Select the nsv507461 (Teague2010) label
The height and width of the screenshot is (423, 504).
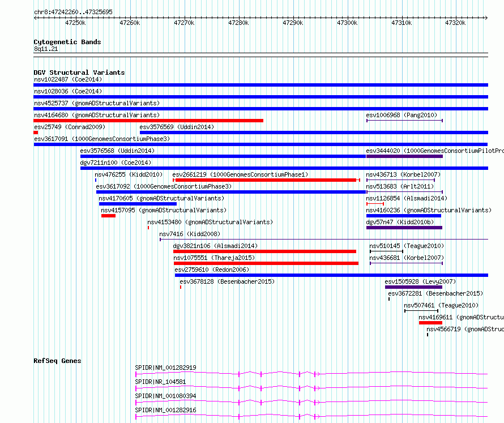pyautogui.click(x=441, y=305)
